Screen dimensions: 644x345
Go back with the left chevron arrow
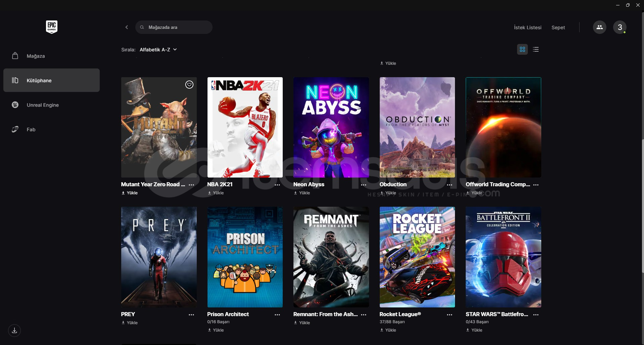pos(127,27)
